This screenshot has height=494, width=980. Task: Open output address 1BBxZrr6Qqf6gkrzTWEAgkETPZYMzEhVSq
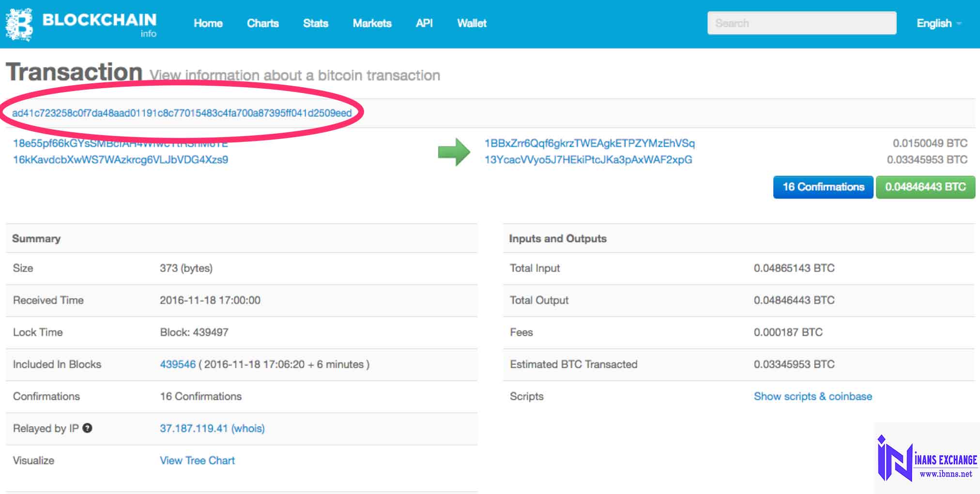(590, 143)
